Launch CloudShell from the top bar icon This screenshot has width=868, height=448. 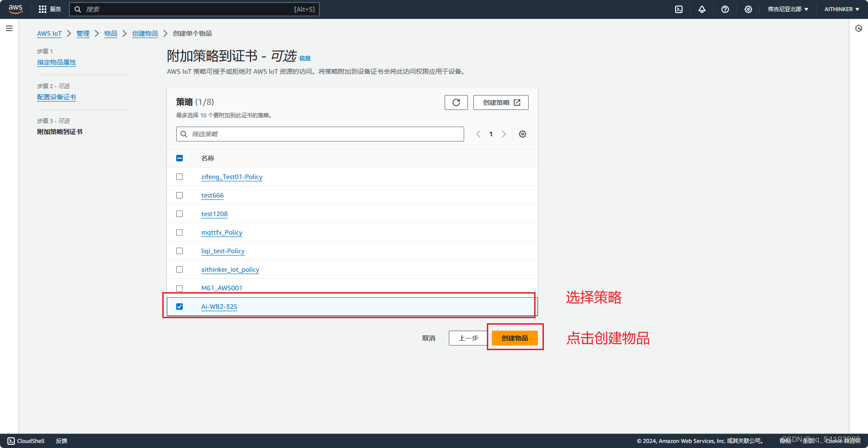[x=679, y=9]
